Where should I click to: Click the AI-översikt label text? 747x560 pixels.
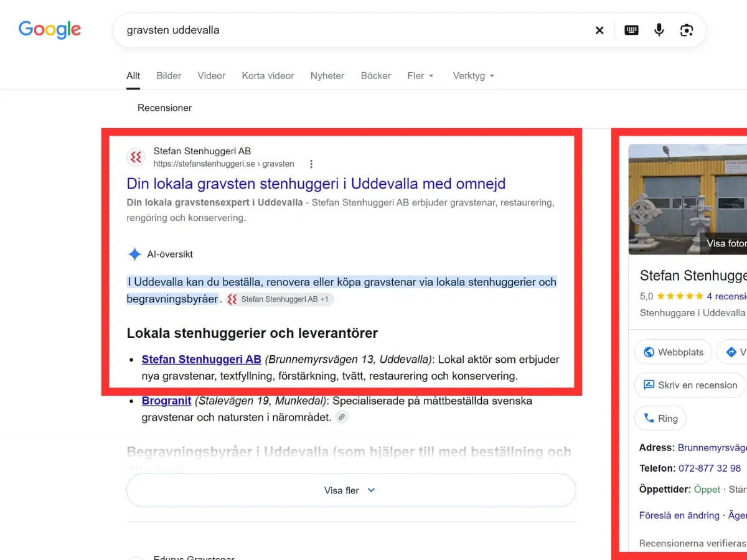coord(170,254)
